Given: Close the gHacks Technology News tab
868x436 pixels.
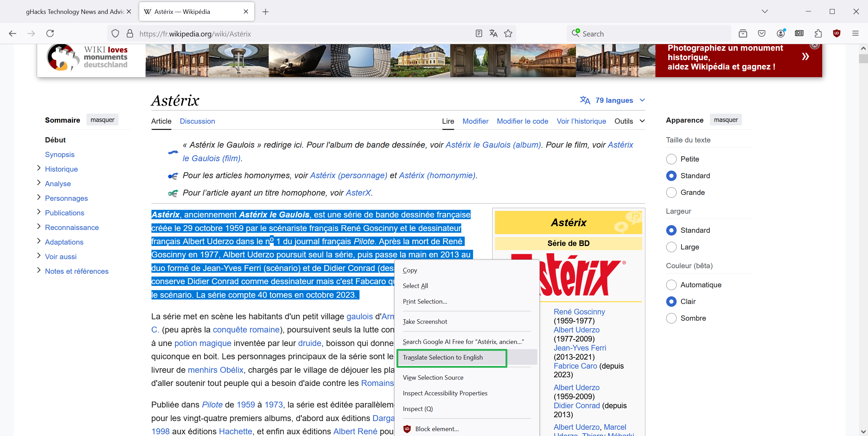Looking at the screenshot, I should (129, 11).
